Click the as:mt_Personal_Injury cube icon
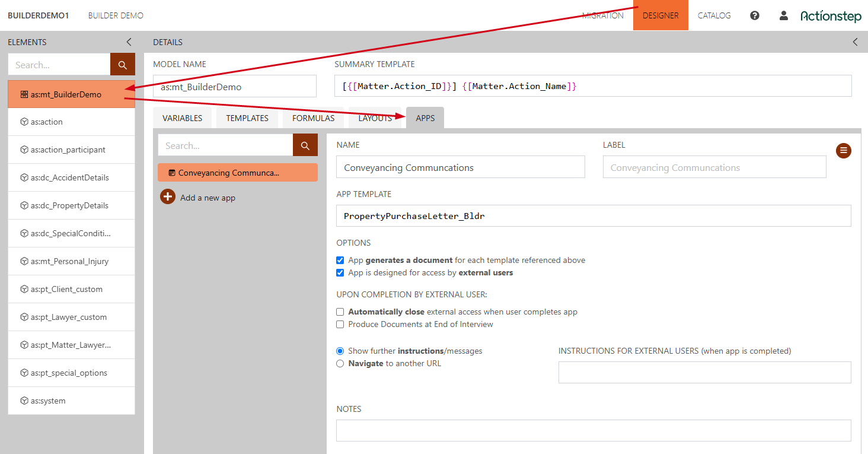This screenshot has width=868, height=454. pyautogui.click(x=24, y=261)
